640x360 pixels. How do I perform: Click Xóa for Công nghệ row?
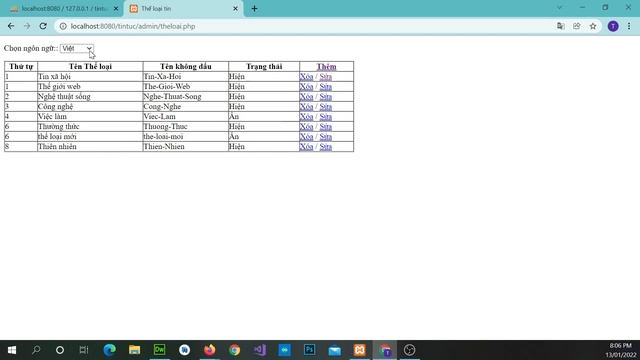tap(306, 107)
